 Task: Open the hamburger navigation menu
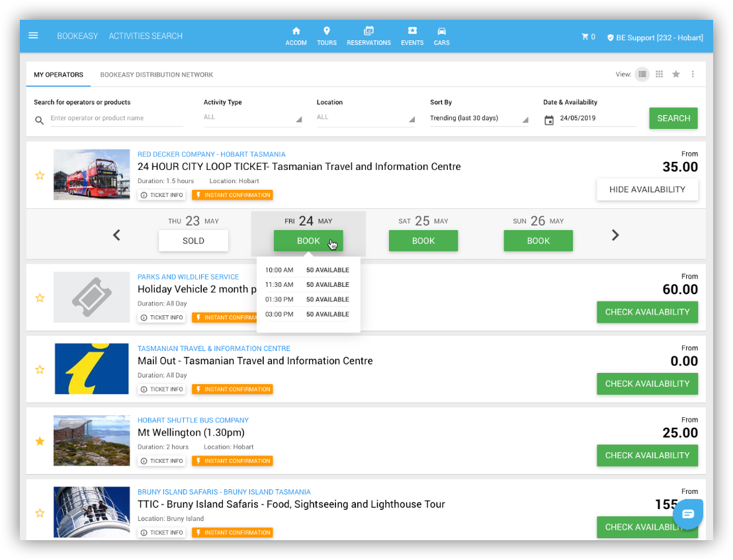pos(33,36)
